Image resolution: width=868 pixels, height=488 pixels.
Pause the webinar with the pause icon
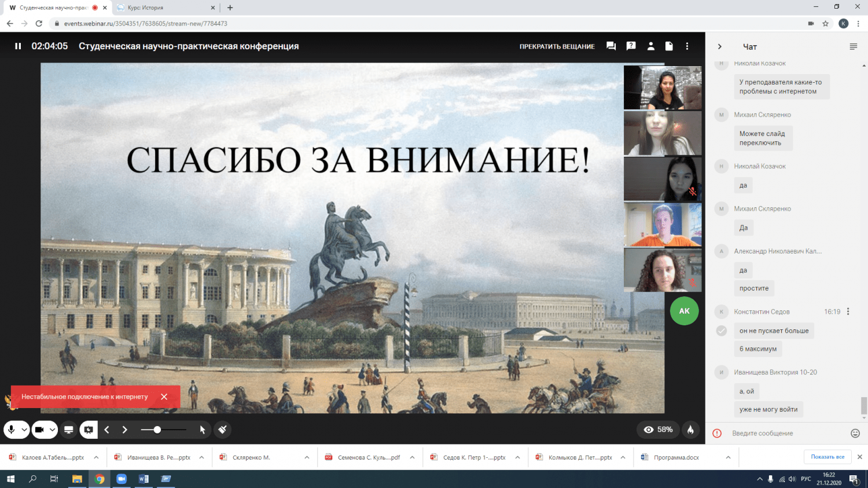coord(18,46)
